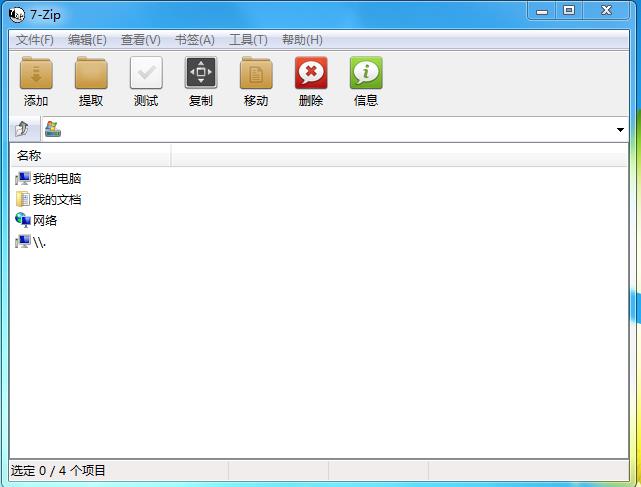
Task: Click the computer icon in address bar
Action: [53, 129]
